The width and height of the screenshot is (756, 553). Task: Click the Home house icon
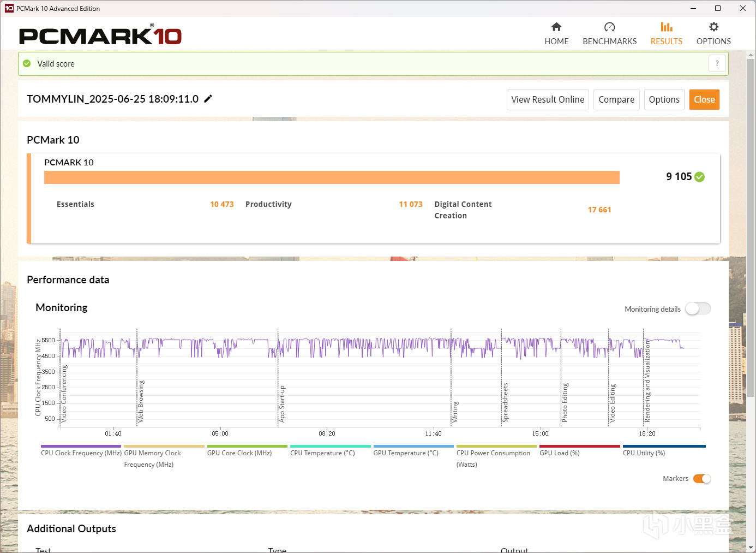click(x=556, y=27)
